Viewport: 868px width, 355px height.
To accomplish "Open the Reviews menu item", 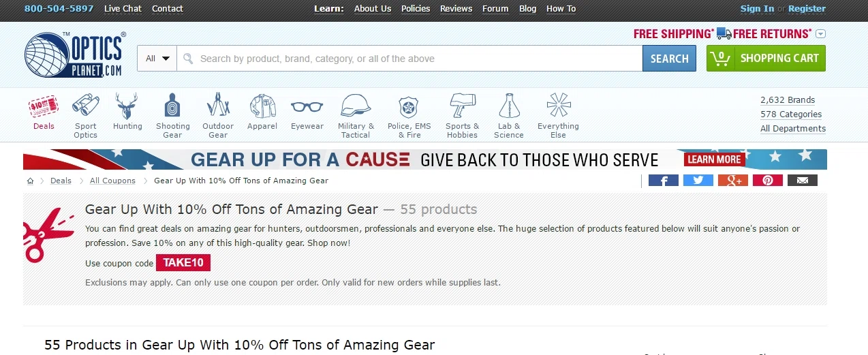I will [456, 9].
